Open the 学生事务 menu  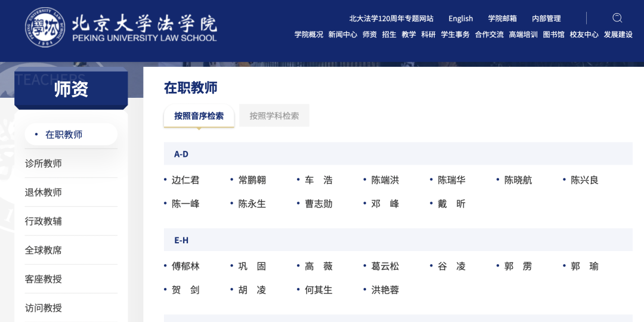tap(455, 35)
